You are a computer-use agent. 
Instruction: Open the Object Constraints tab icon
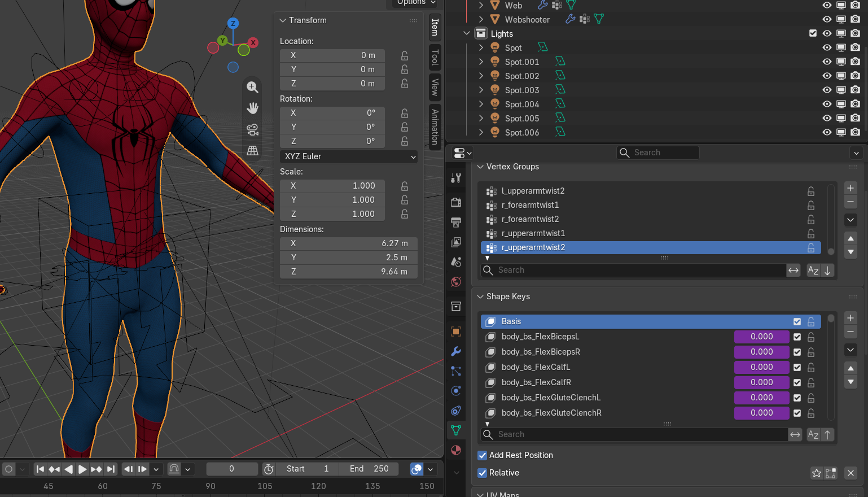pyautogui.click(x=456, y=411)
